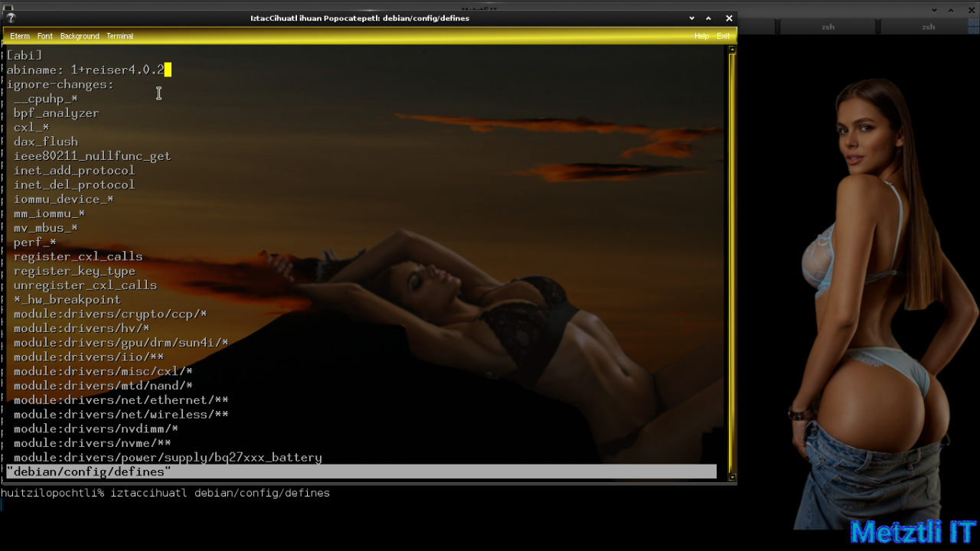980x551 pixels.
Task: Open the Terminal menu
Action: coord(119,36)
